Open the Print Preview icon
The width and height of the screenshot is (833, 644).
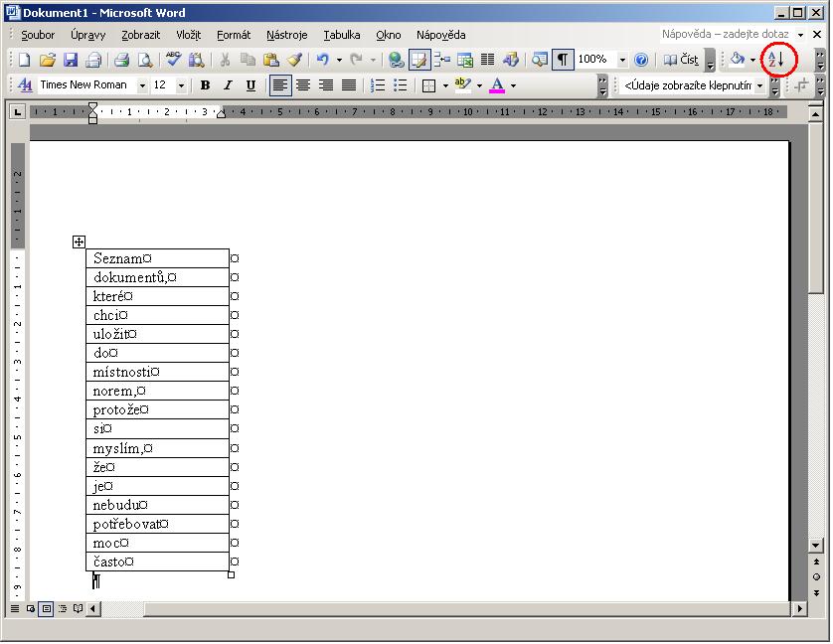[145, 60]
